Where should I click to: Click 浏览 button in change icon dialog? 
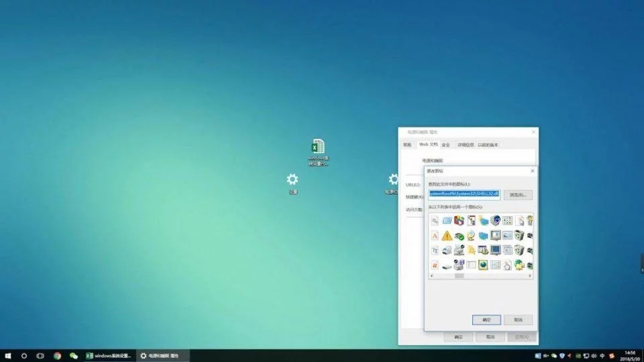click(518, 195)
